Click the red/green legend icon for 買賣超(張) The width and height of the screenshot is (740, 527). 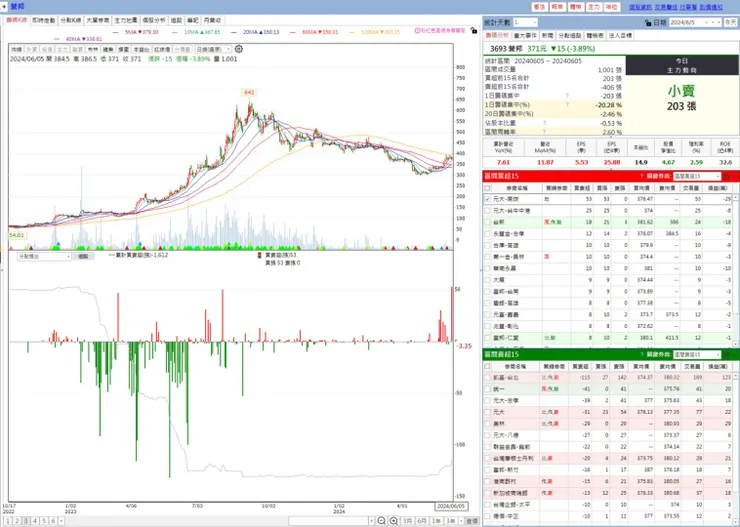tap(259, 255)
